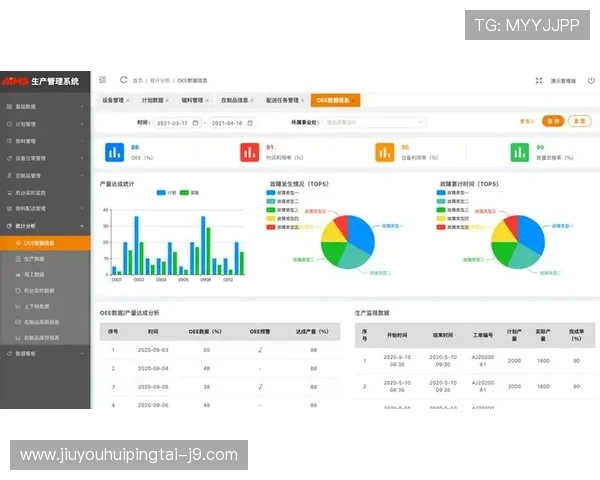
Task: Click the green 质量合格率 chart icon
Action: coord(519,152)
